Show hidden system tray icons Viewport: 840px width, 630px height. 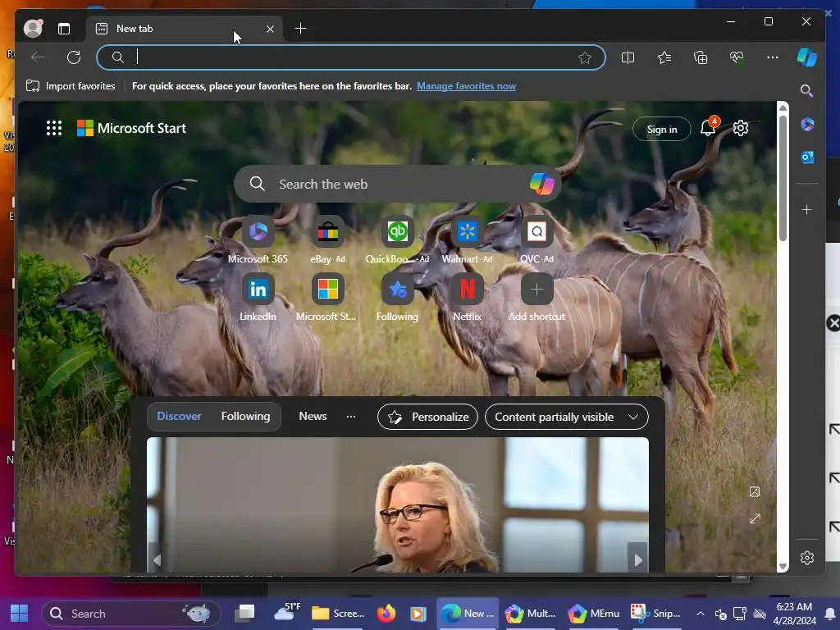point(700,614)
